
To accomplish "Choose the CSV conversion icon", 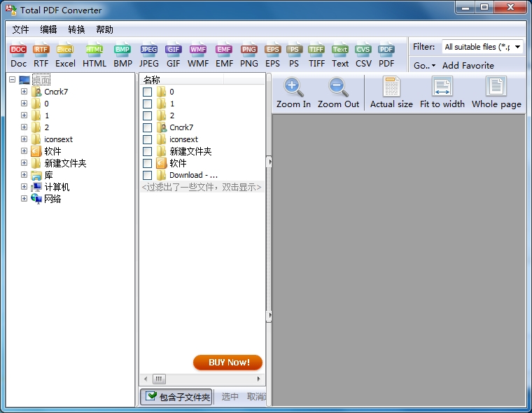I will (x=363, y=56).
